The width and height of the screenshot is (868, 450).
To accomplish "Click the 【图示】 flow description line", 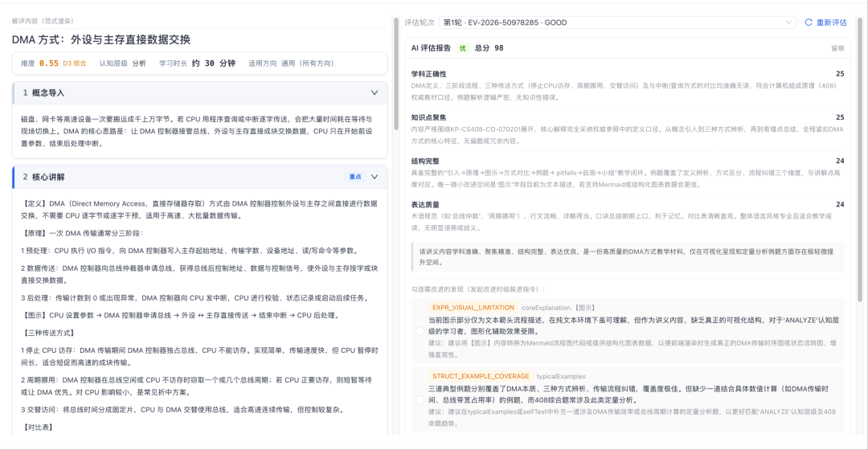I will pos(180,316).
